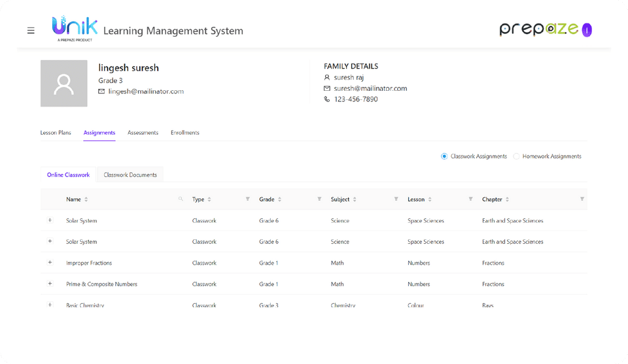
Task: Open Type column filter
Action: click(x=247, y=199)
